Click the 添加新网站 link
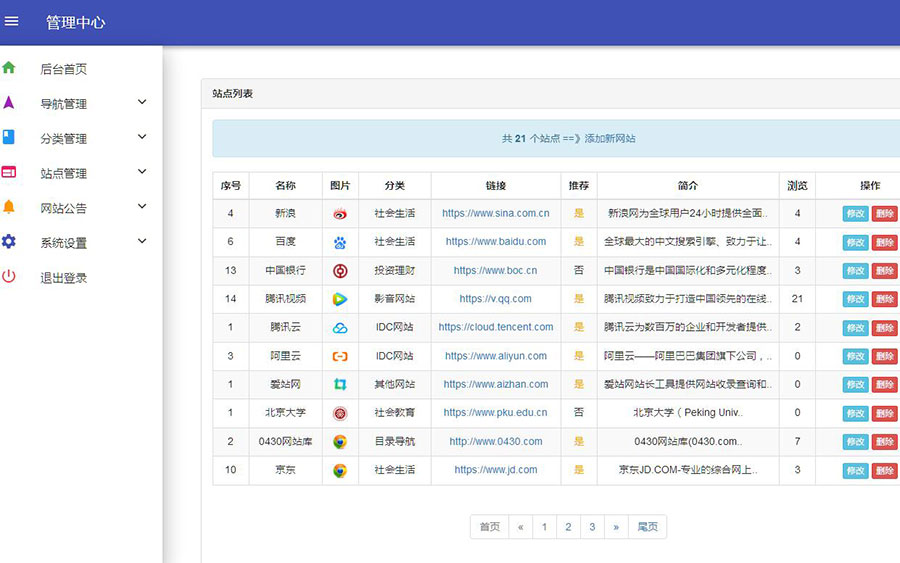Viewport: 900px width, 563px height. [610, 139]
